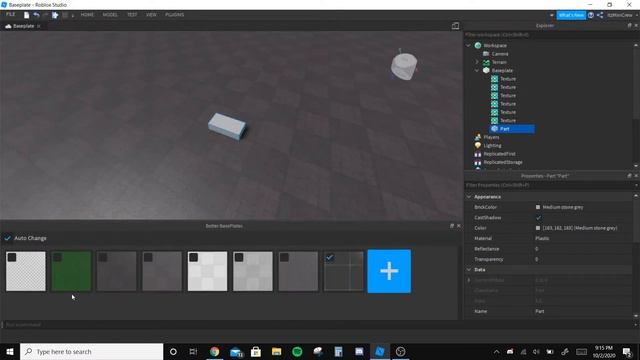Open the help question-mark icon
Image resolution: width=640 pixels, height=360 pixels.
pyautogui.click(x=591, y=15)
